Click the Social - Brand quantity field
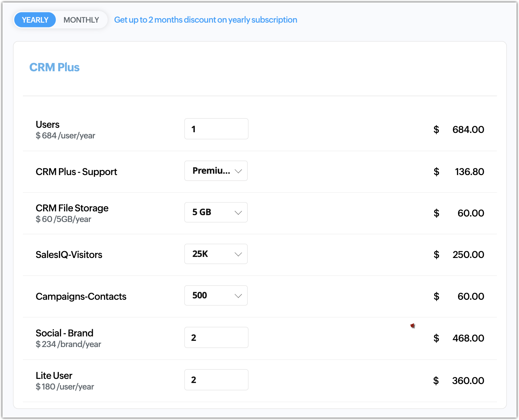Image resolution: width=519 pixels, height=420 pixels. (x=216, y=337)
